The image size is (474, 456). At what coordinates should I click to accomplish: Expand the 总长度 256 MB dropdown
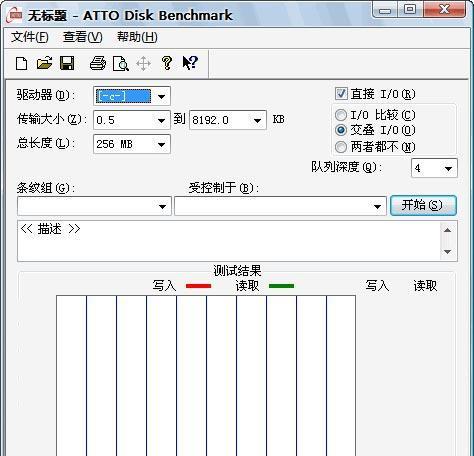click(161, 144)
